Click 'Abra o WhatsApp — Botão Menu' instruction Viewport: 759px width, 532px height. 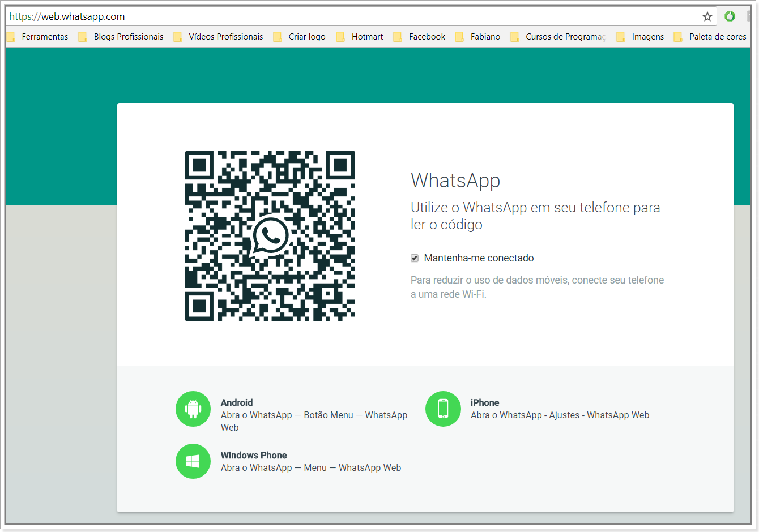314,421
